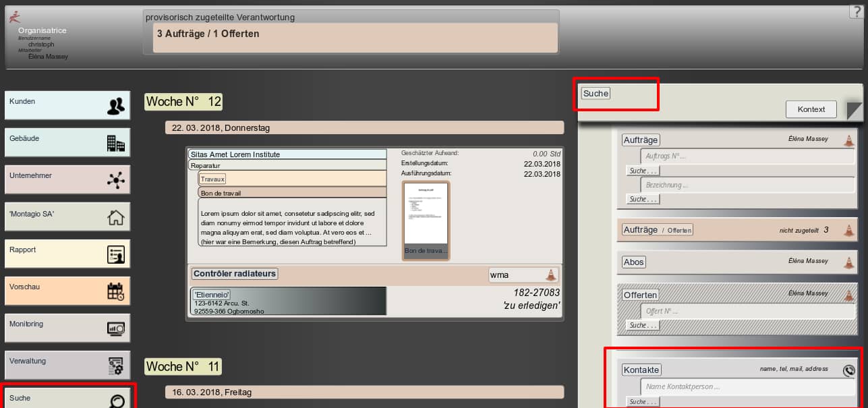Open the Verwaltung settings icon
Viewport: 868px width, 408px height.
[x=116, y=366]
